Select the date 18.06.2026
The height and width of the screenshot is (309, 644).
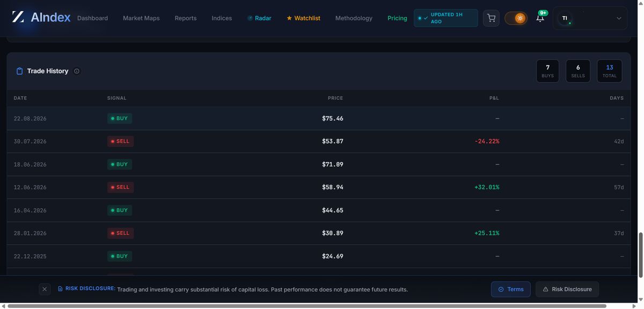30,165
